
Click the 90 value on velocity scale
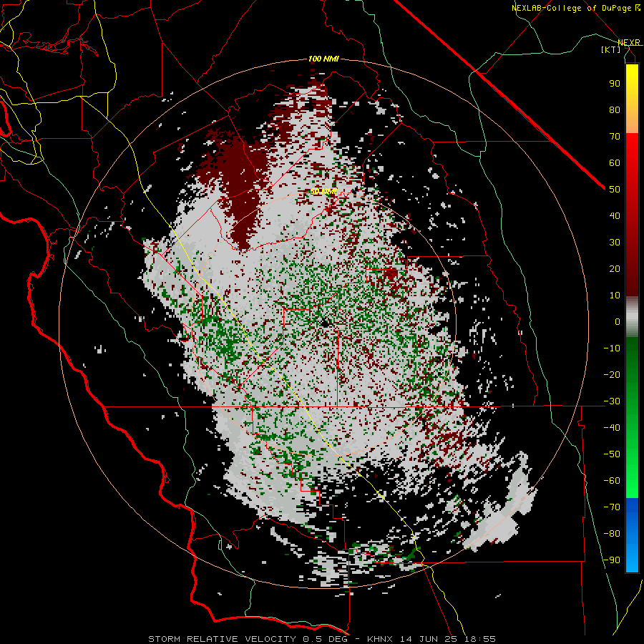(x=615, y=84)
